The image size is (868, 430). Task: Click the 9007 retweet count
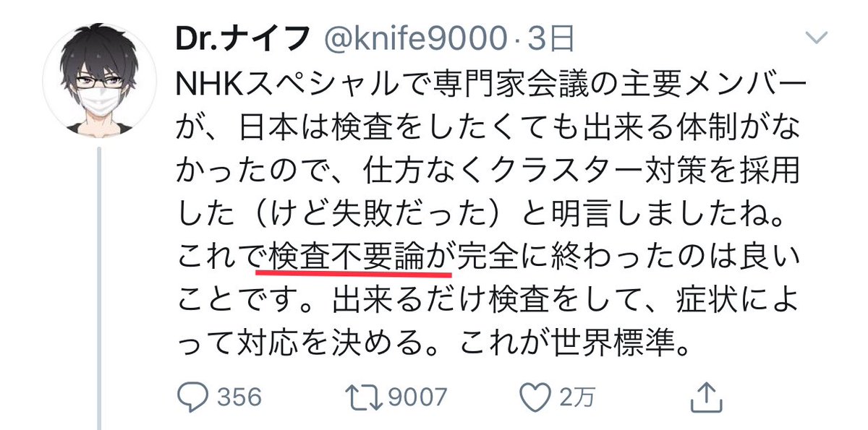click(x=418, y=397)
